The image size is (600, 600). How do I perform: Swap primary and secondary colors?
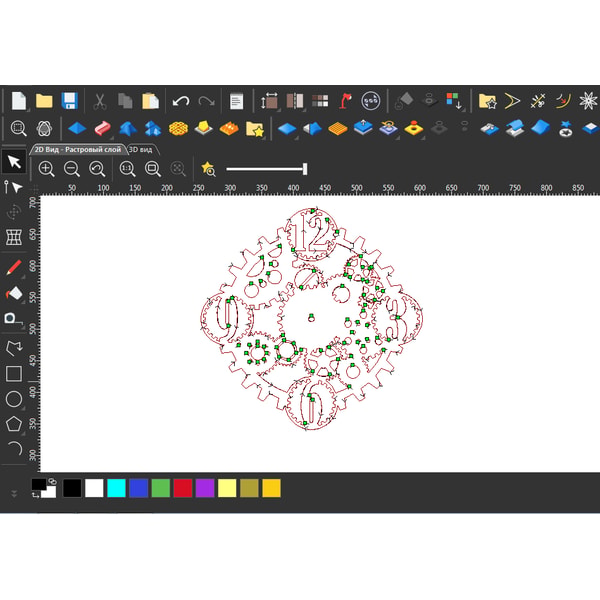point(36,495)
